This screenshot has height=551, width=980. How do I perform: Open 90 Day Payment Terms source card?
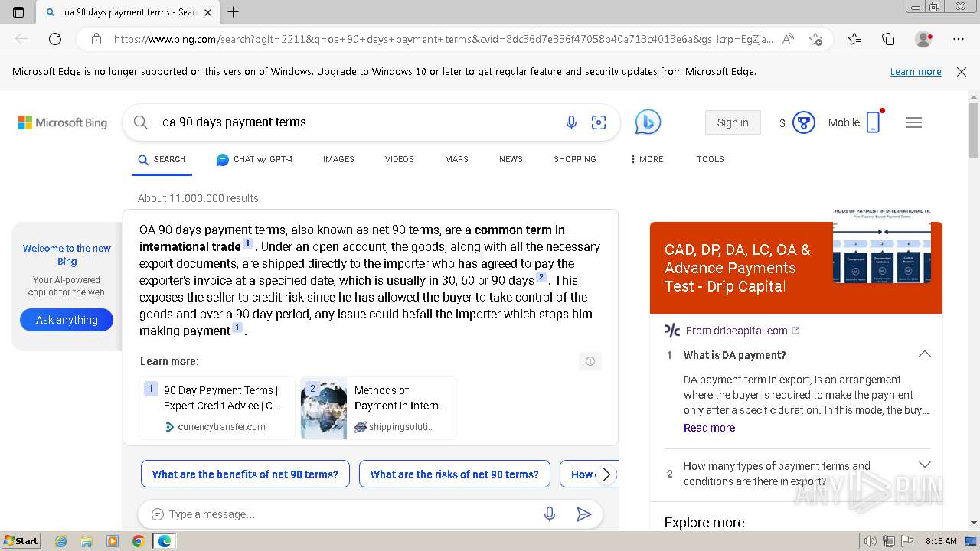[217, 408]
